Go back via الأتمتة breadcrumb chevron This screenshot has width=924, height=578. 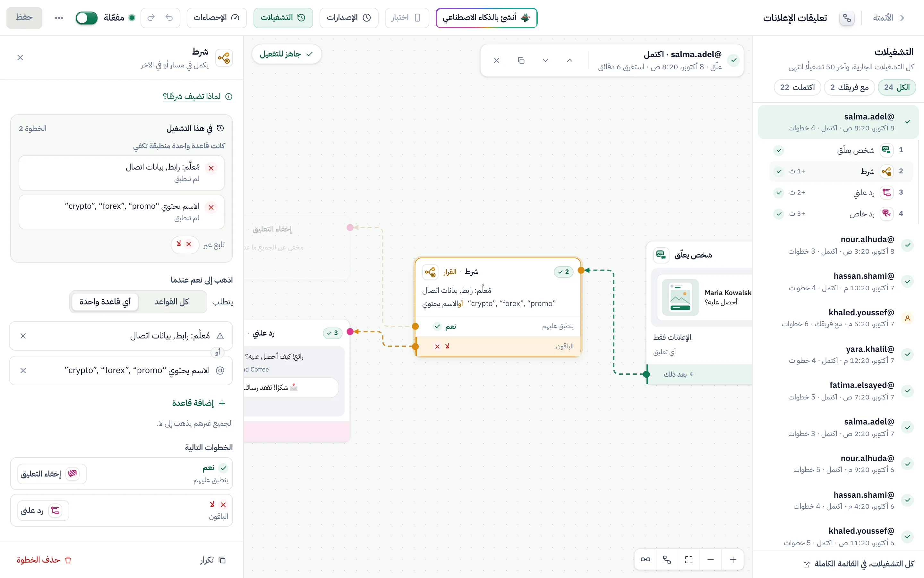click(x=902, y=18)
